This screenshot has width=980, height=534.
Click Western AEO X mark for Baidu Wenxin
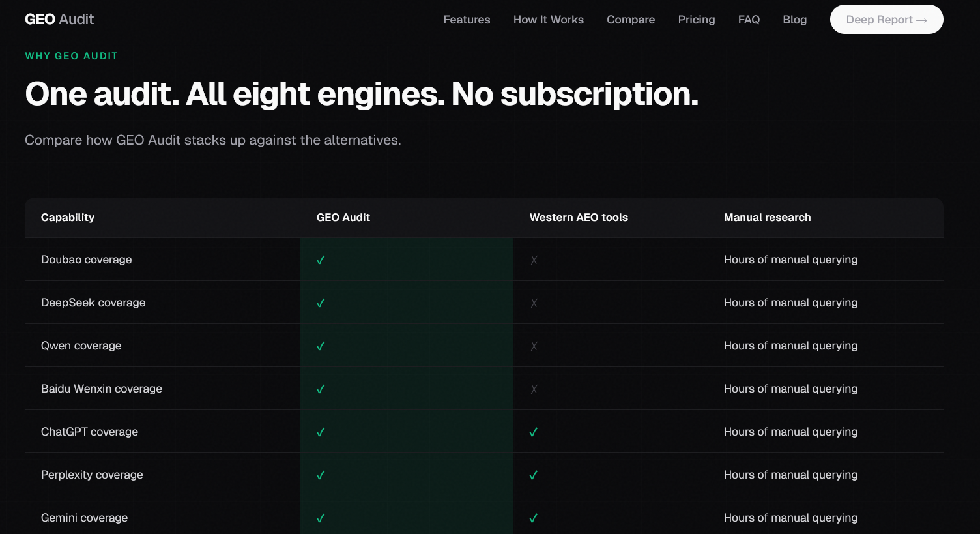[534, 389]
